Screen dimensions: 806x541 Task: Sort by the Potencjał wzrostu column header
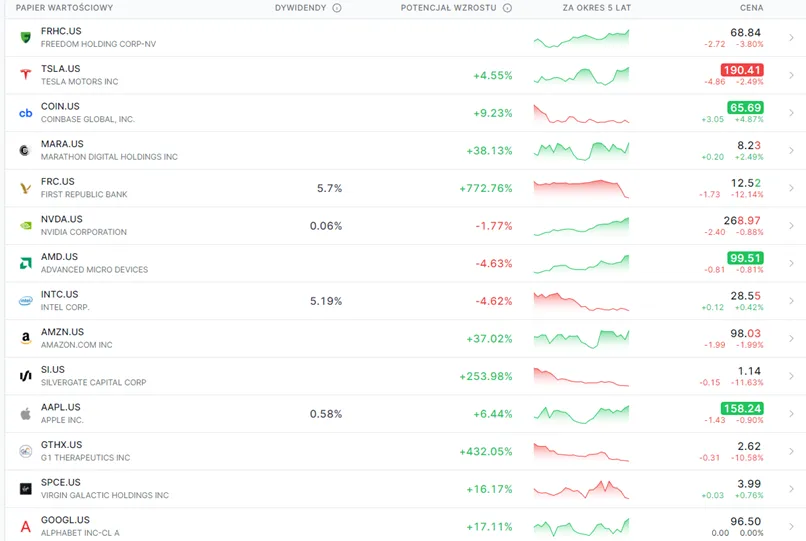(449, 8)
